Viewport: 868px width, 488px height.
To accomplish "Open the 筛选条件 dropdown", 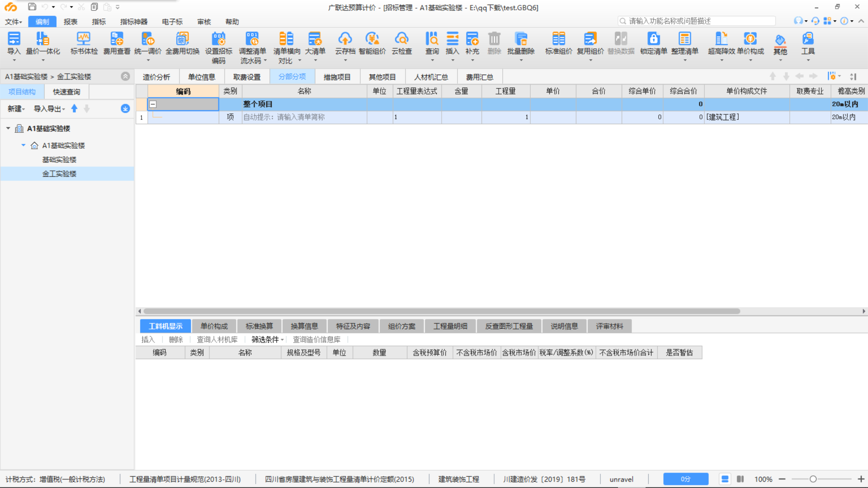I will point(267,339).
